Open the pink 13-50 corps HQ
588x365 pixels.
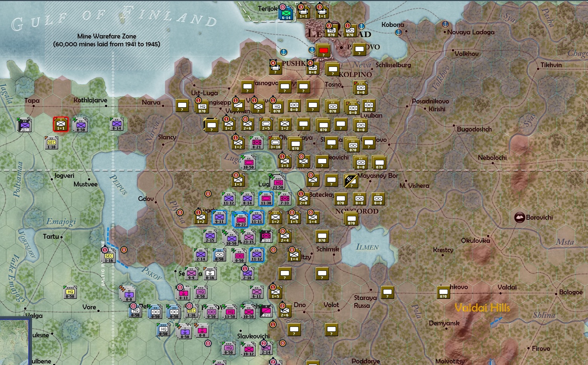tap(230, 312)
